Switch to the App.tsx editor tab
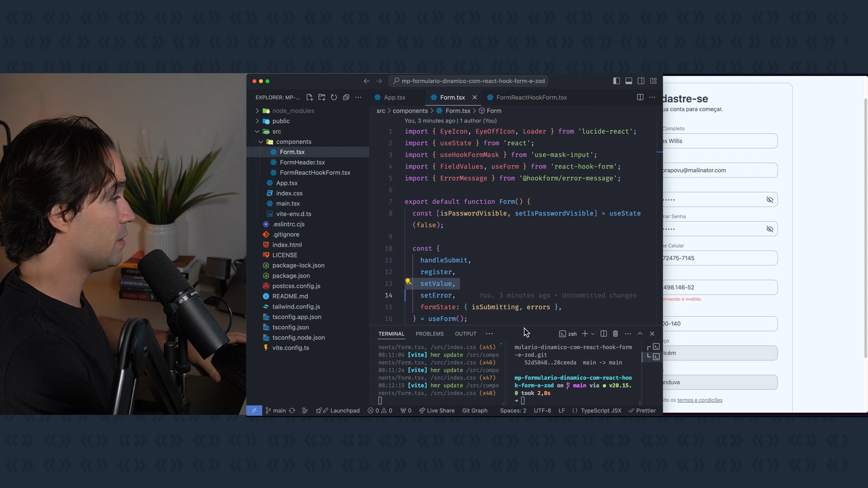The image size is (868, 488). [x=394, y=97]
